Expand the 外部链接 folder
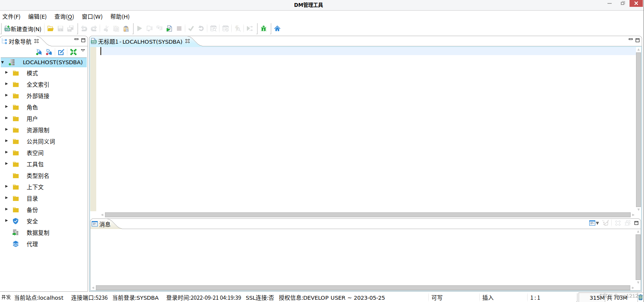The image size is (644, 302). (x=6, y=95)
